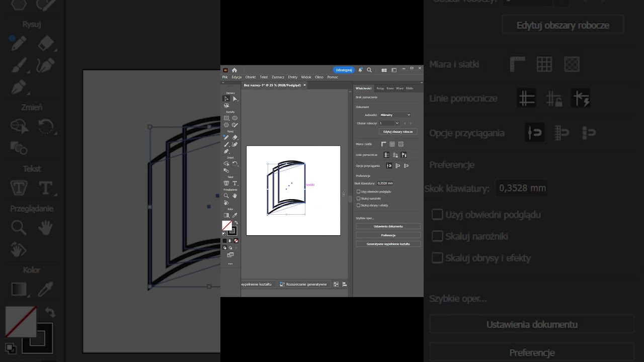The height and width of the screenshot is (362, 644).
Task: Open the search magnifier in header
Action: [x=369, y=70]
